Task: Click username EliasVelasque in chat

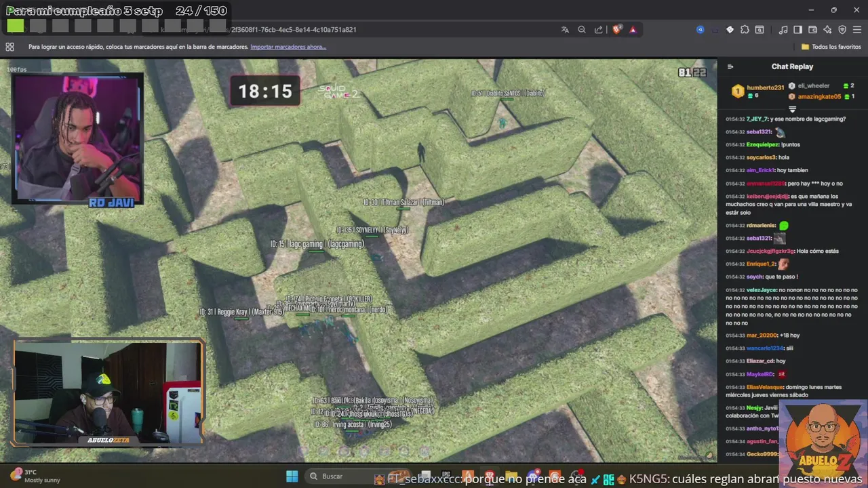Action: [765, 387]
